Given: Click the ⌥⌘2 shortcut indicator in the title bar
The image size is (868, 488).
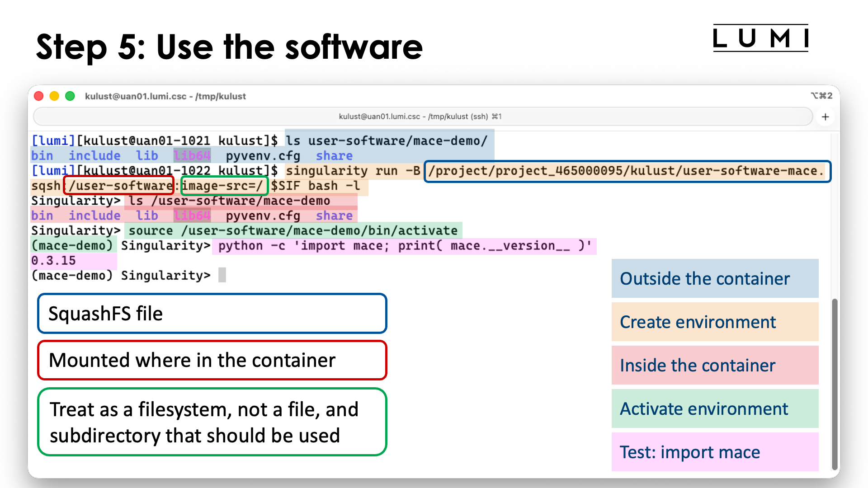Looking at the screenshot, I should [822, 96].
